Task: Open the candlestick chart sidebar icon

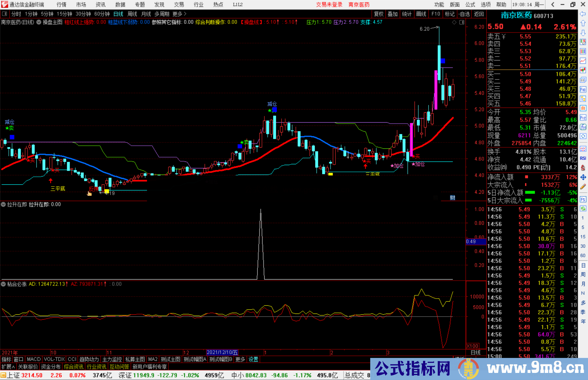Action: click(x=583, y=70)
